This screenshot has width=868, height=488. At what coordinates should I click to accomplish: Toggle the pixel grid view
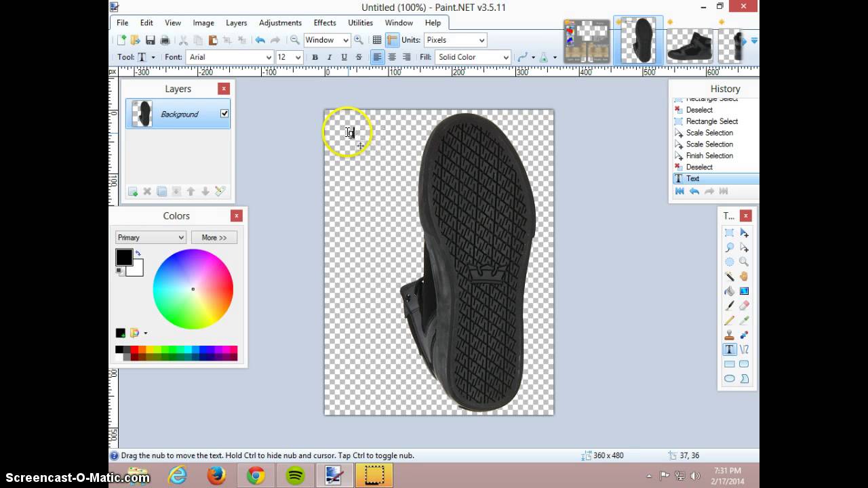pos(377,40)
